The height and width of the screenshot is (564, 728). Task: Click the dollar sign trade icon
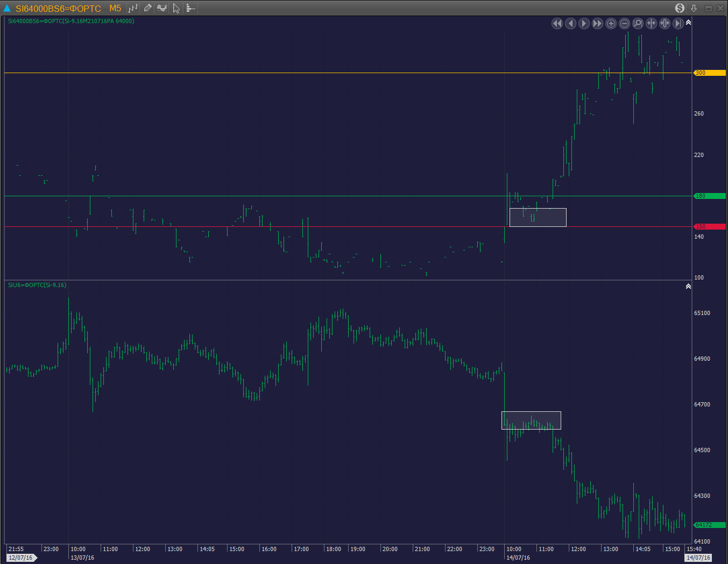[x=680, y=8]
